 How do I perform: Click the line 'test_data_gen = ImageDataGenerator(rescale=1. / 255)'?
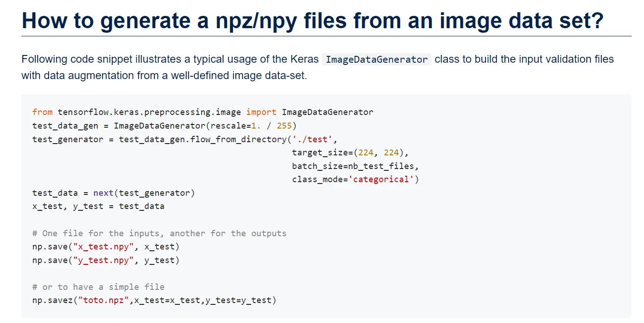(164, 125)
